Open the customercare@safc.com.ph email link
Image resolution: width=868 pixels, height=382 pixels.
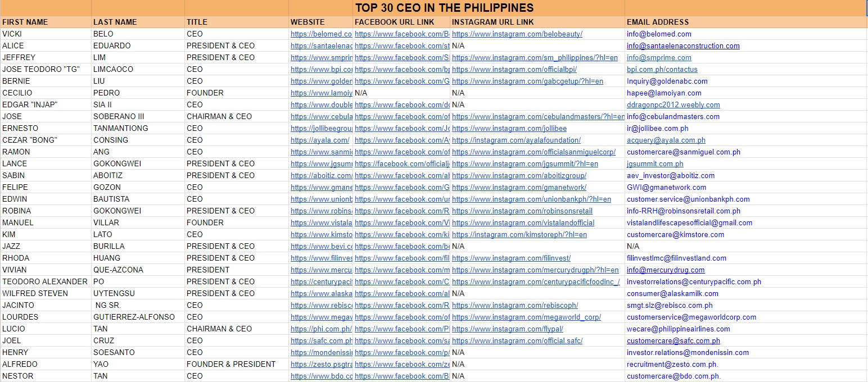(x=673, y=341)
